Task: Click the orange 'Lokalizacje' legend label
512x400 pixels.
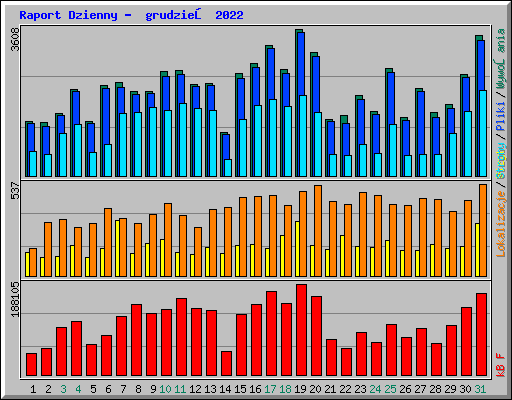Action: (500, 223)
